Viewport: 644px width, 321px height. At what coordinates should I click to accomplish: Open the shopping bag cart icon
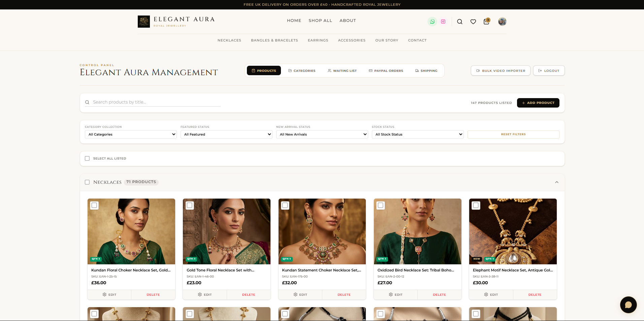[x=486, y=22]
